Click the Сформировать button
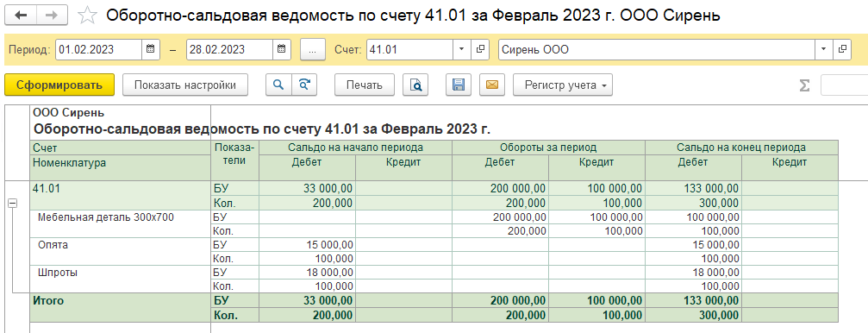 point(59,85)
